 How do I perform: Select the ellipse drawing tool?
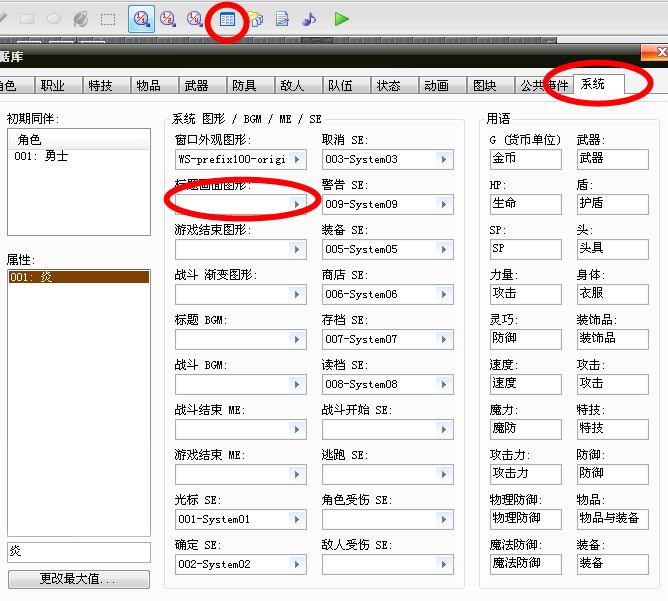tap(54, 19)
